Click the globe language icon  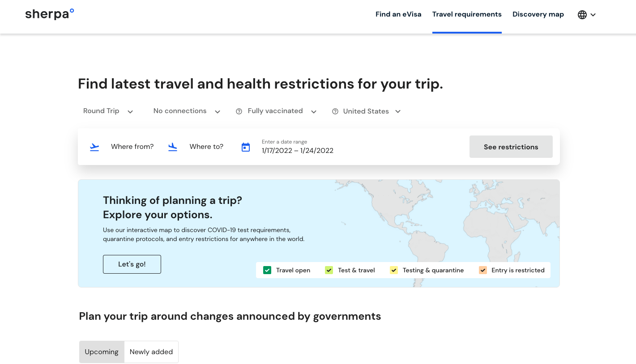(x=582, y=15)
